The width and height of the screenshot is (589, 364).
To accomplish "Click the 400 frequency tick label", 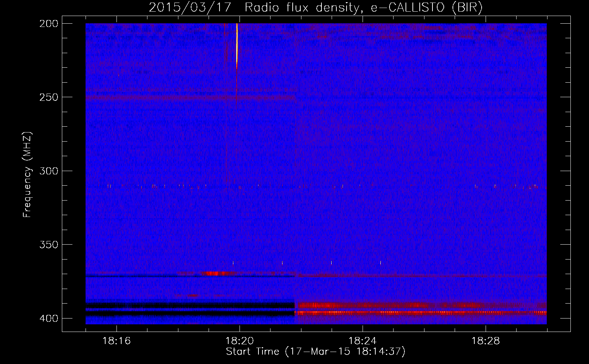I will tap(49, 318).
